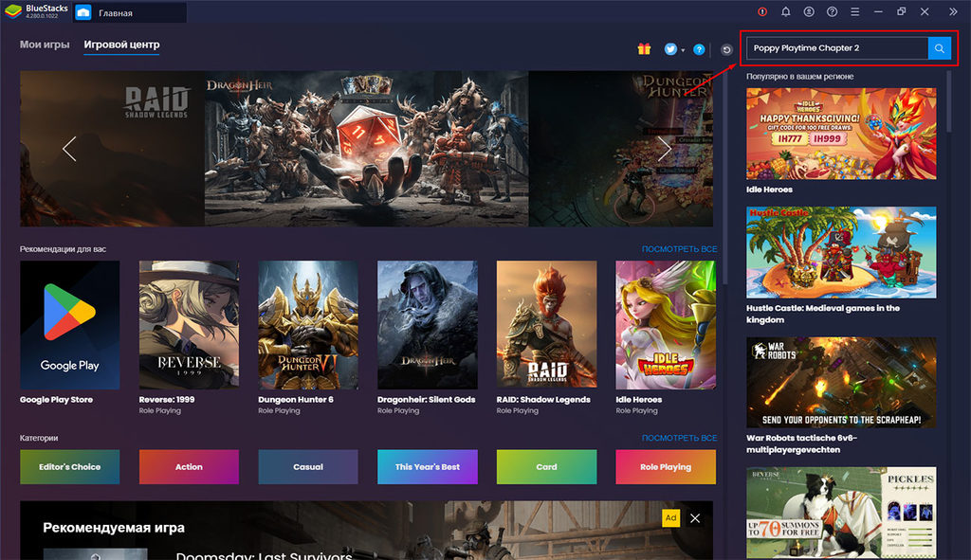
Task: Open the Dungeon Hunter 6 game card
Action: (x=308, y=325)
